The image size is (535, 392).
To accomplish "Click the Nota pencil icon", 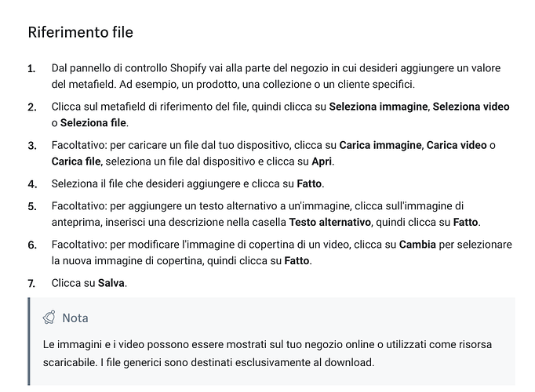I will pos(49,318).
